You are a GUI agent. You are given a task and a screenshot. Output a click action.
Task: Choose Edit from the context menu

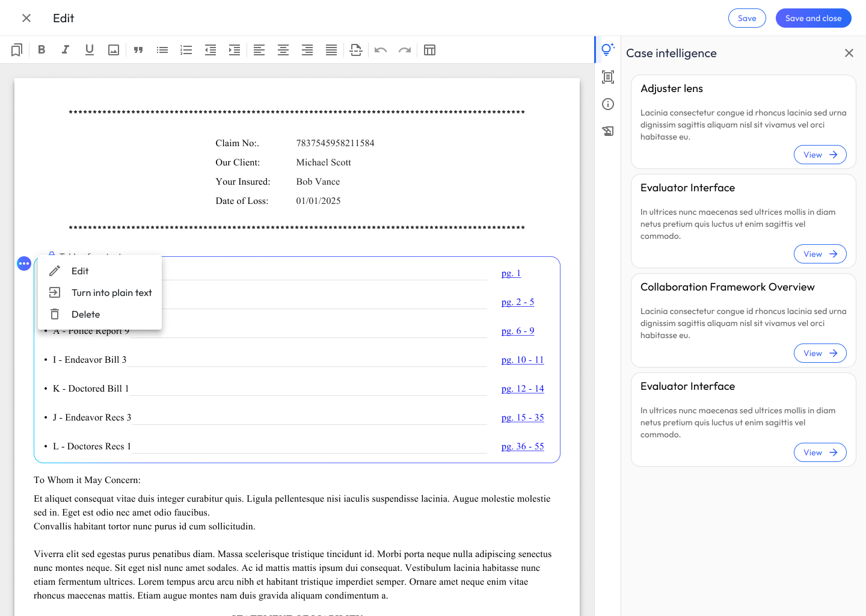[x=80, y=271]
